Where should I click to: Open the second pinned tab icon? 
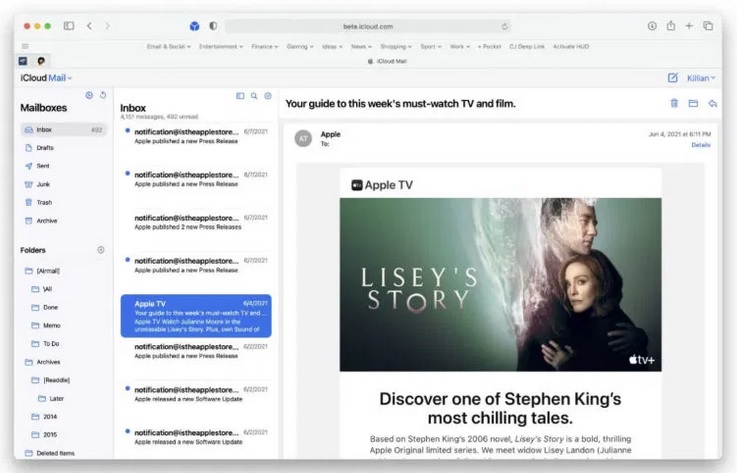click(x=41, y=61)
